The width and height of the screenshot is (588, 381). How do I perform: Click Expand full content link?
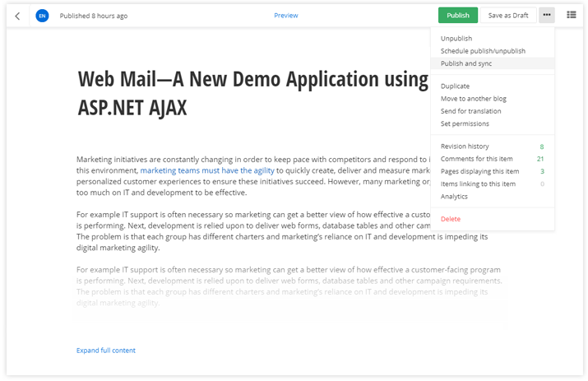106,351
